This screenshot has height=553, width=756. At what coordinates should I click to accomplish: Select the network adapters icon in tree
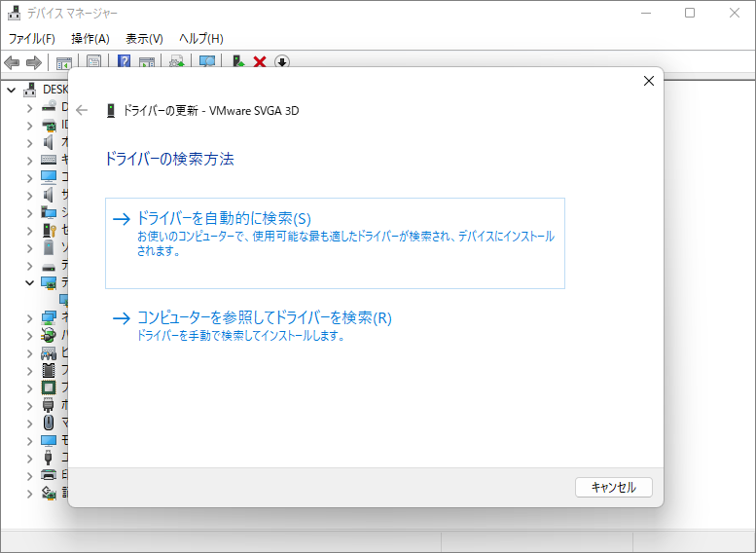tap(49, 317)
